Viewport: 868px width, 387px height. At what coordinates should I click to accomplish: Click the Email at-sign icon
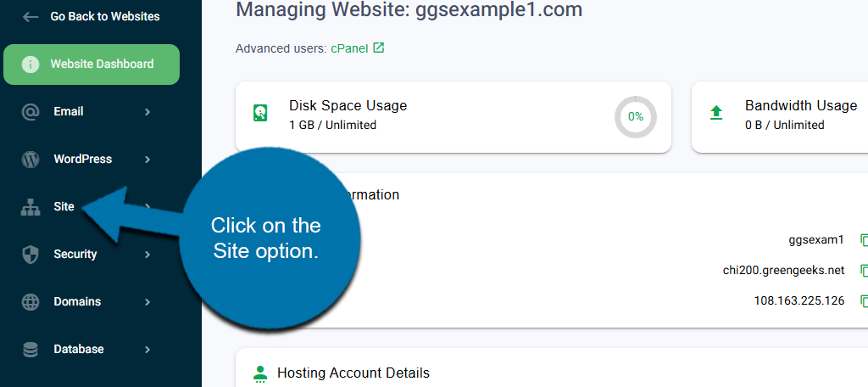(x=31, y=111)
